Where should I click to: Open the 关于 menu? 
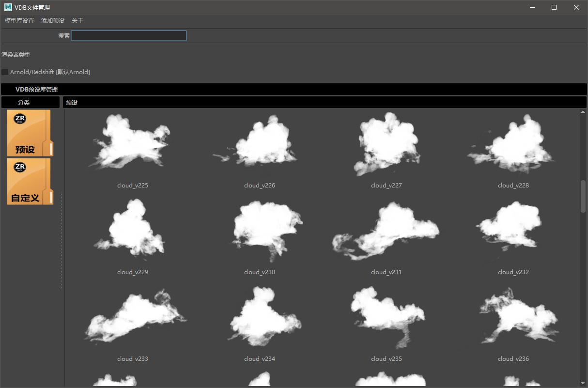[x=77, y=21]
